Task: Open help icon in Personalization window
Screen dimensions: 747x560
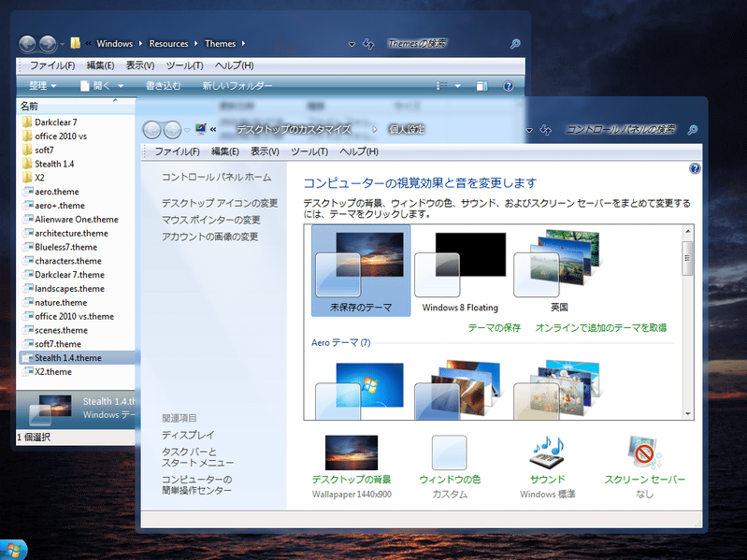Action: click(x=695, y=168)
